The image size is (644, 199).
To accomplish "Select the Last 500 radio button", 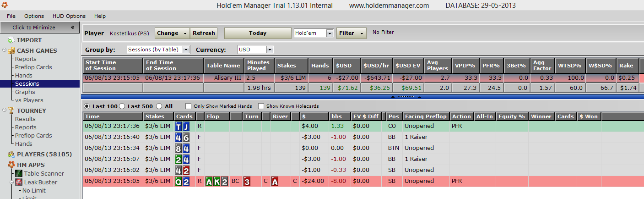I will (122, 106).
